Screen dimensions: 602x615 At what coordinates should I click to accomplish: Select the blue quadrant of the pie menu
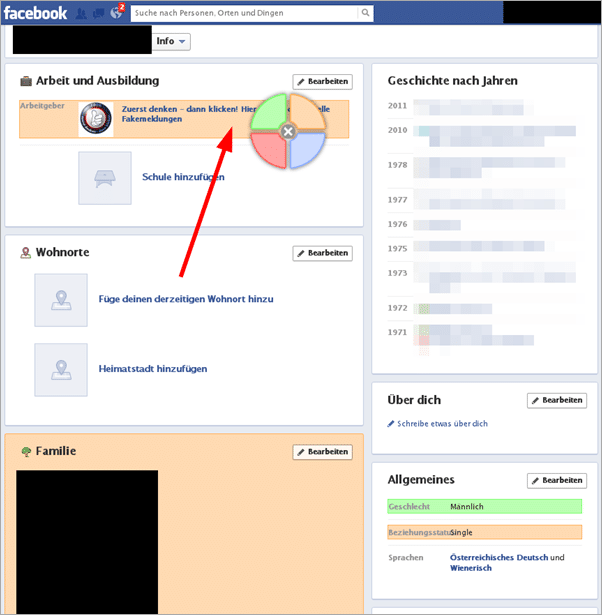coord(306,149)
